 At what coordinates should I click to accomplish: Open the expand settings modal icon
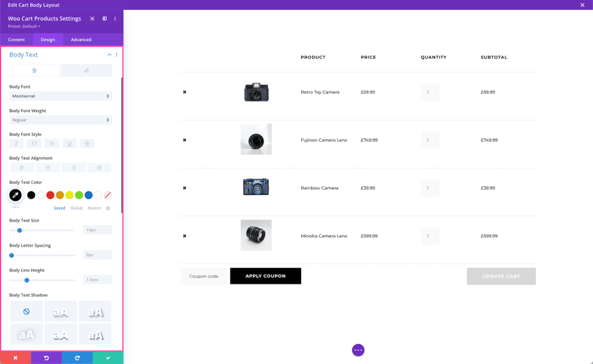91,19
